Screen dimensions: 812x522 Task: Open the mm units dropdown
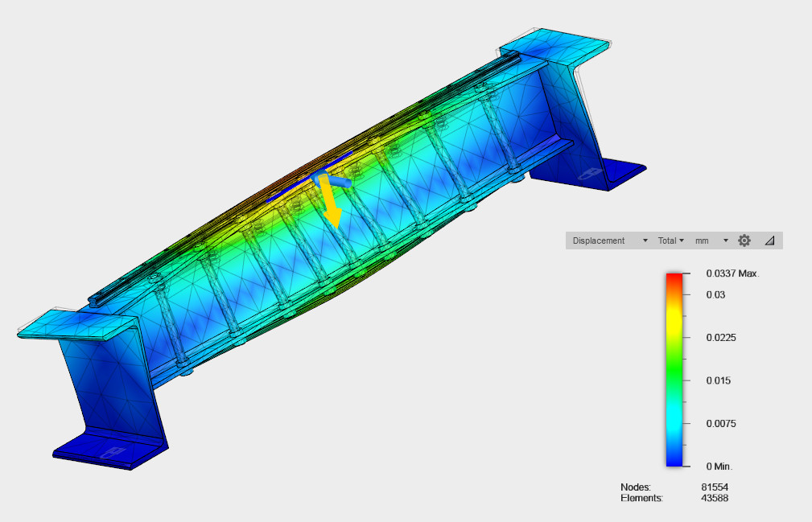(x=711, y=240)
